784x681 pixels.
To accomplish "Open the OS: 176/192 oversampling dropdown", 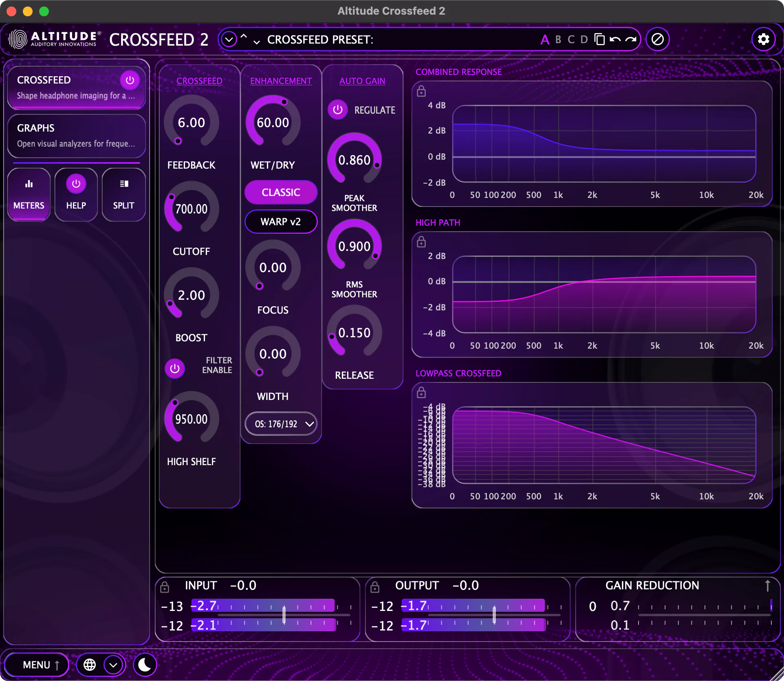I will tap(281, 424).
